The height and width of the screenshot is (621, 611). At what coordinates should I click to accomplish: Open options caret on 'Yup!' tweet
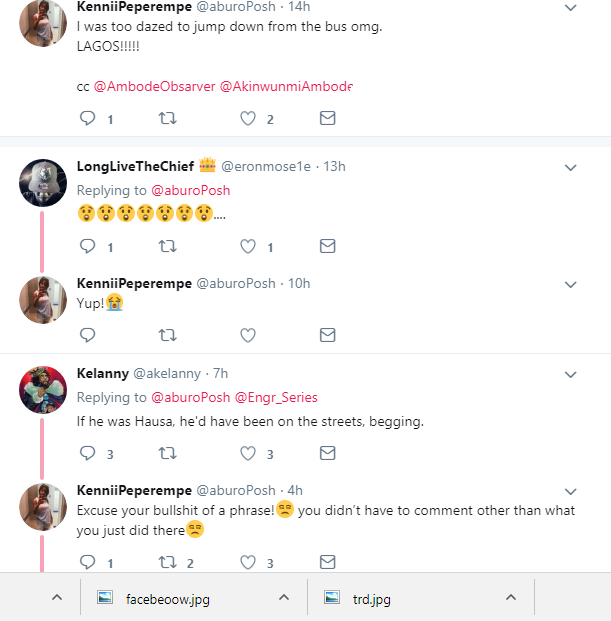click(571, 284)
